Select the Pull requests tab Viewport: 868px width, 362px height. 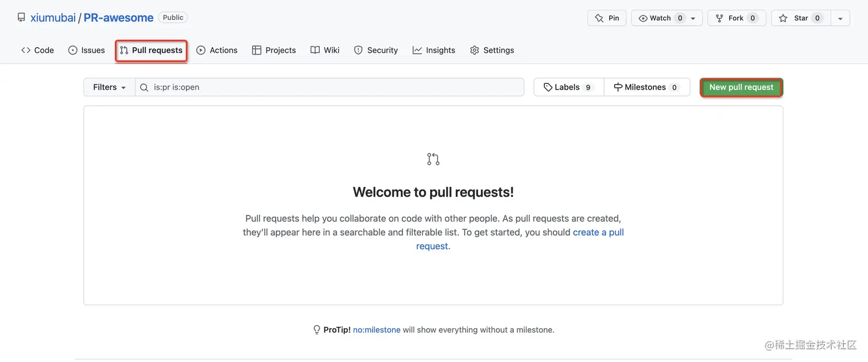(x=152, y=50)
